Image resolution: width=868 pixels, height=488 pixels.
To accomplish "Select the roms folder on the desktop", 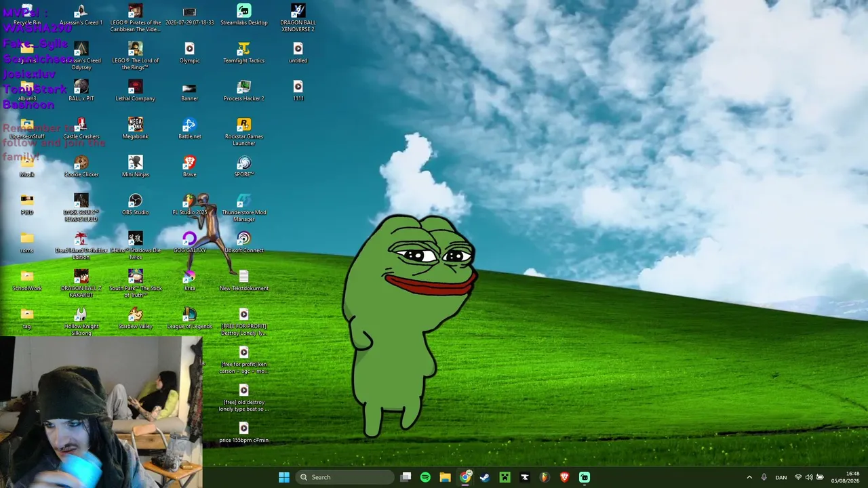I will pos(26,243).
